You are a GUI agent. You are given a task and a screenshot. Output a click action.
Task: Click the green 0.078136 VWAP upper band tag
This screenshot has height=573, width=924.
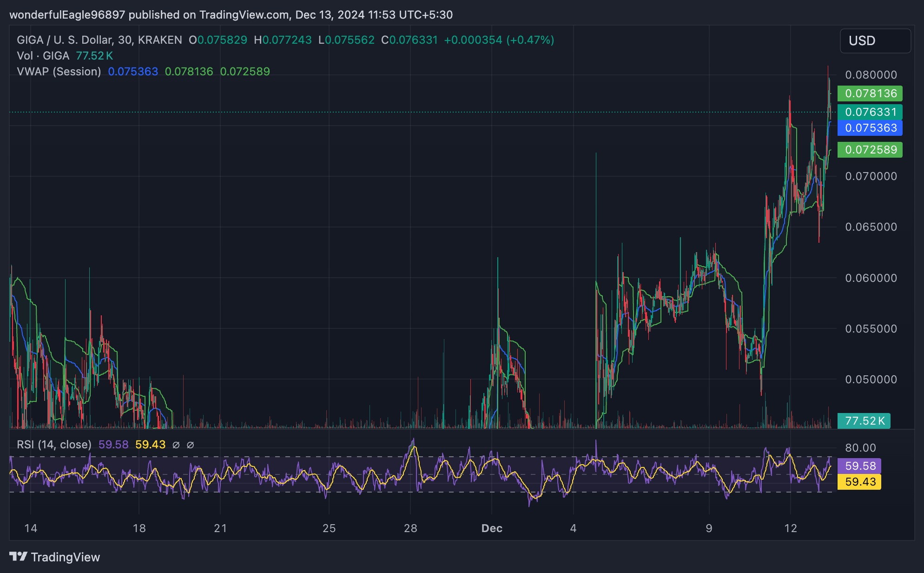(870, 93)
